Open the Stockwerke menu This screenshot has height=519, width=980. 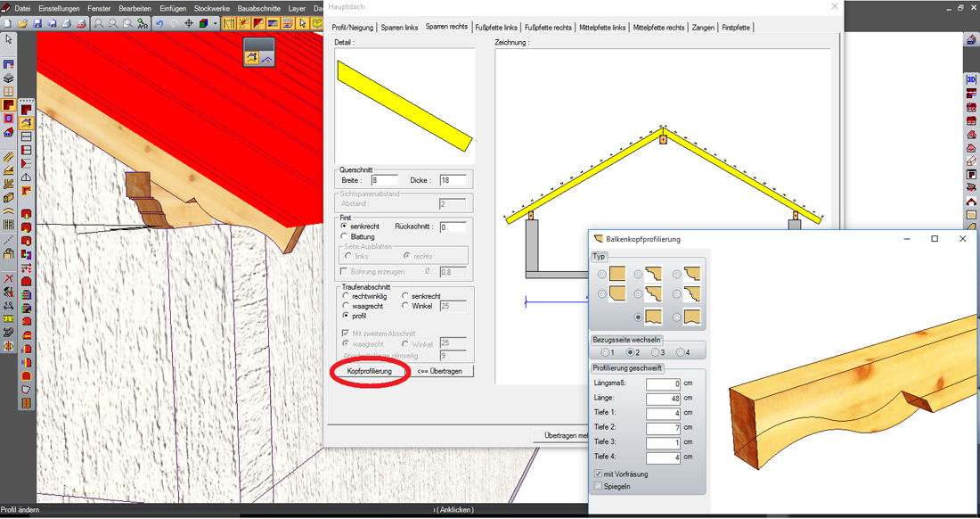[213, 10]
